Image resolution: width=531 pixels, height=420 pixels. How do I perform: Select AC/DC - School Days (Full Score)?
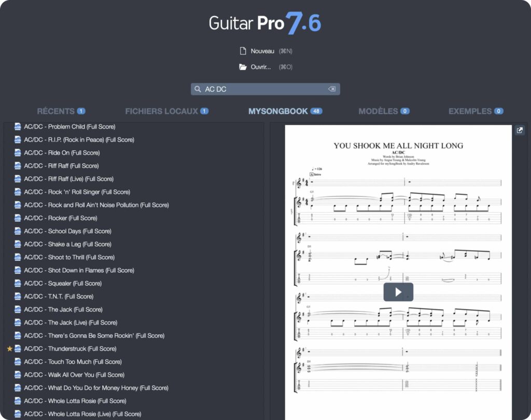(x=67, y=231)
